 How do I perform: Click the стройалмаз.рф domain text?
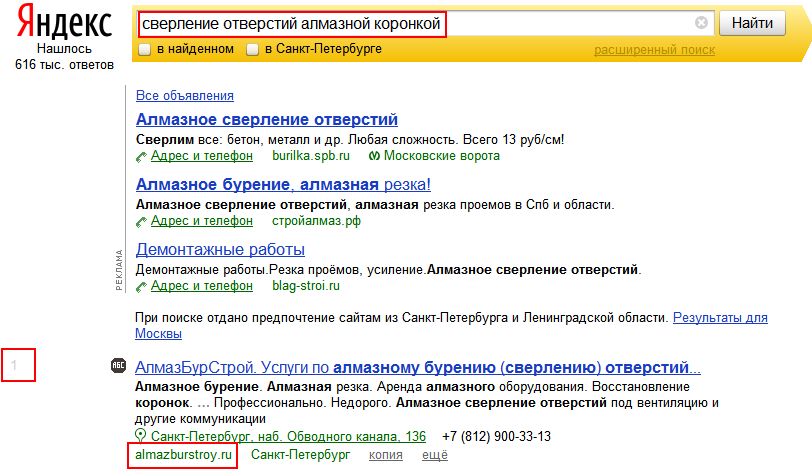(316, 221)
